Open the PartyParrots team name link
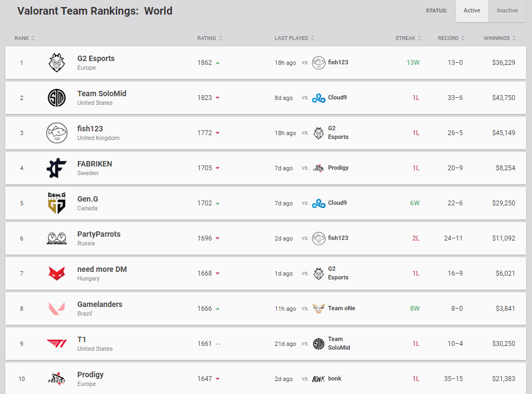The width and height of the screenshot is (532, 394). 99,234
